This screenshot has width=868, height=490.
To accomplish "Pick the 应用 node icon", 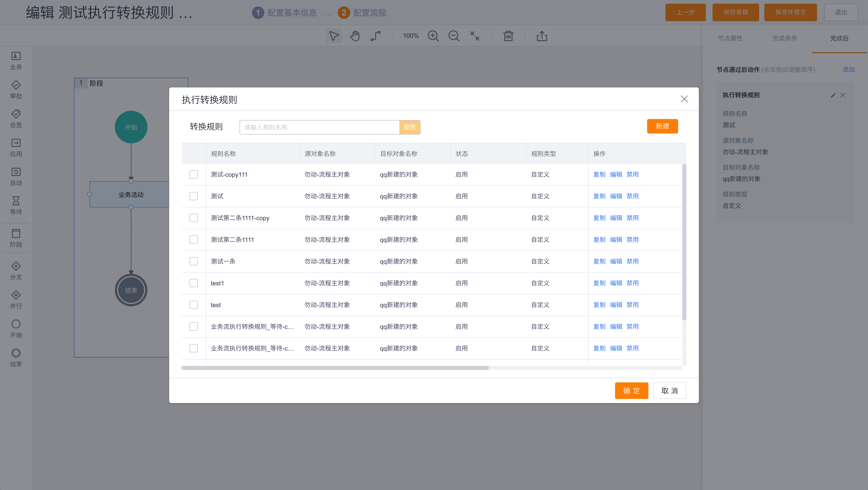I will coord(16,143).
